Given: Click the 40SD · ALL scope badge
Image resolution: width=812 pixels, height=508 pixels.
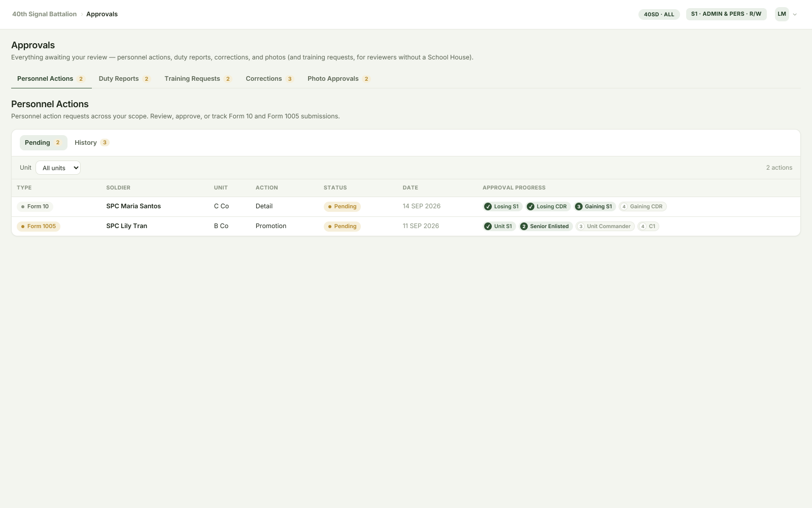Looking at the screenshot, I should pos(659,14).
